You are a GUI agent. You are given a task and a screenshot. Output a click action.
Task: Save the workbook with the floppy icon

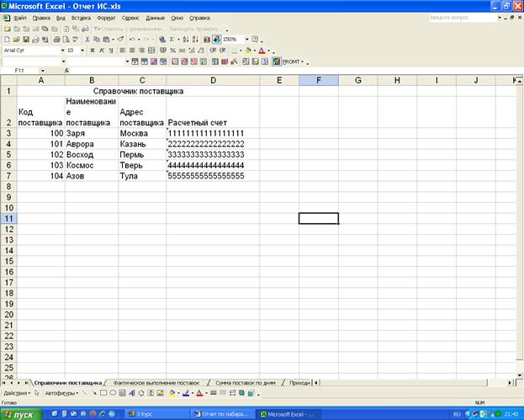point(26,40)
